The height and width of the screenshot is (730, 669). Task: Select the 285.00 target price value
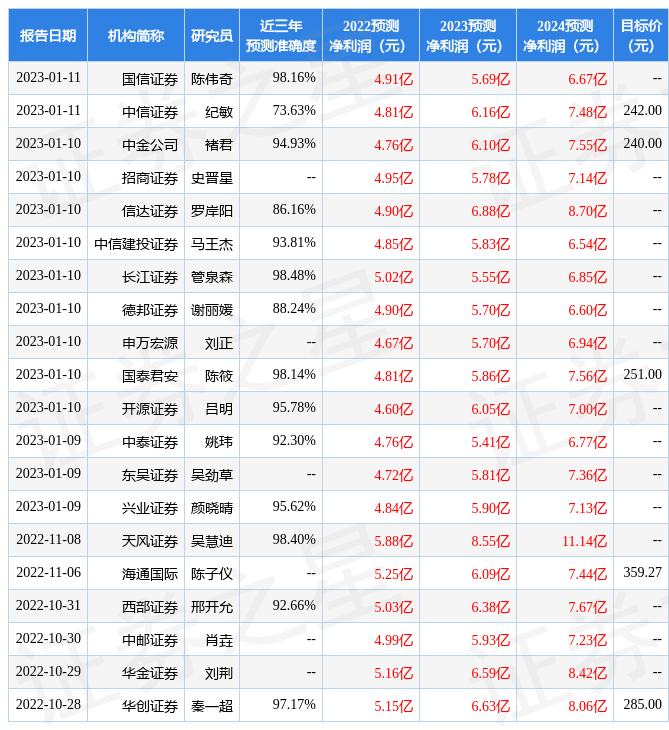[642, 705]
